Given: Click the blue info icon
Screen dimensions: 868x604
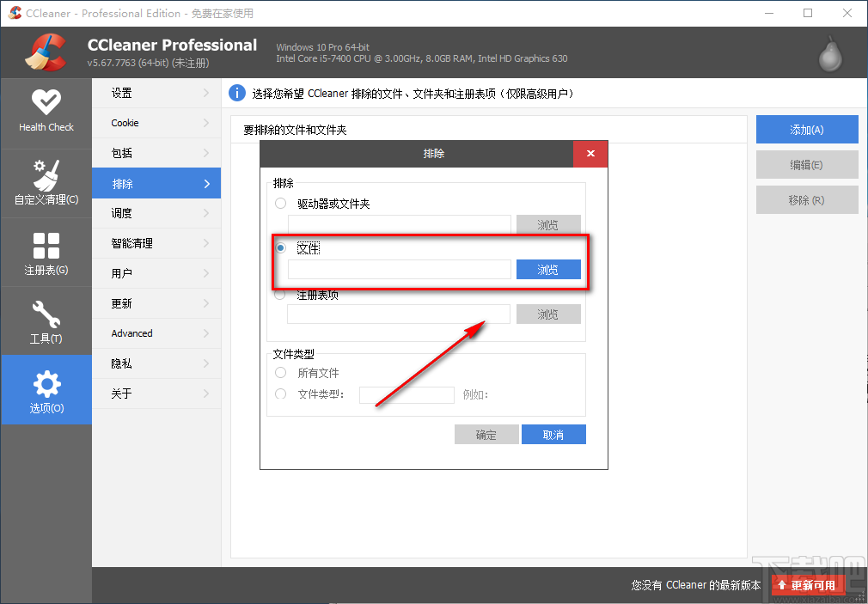Looking at the screenshot, I should click(237, 93).
